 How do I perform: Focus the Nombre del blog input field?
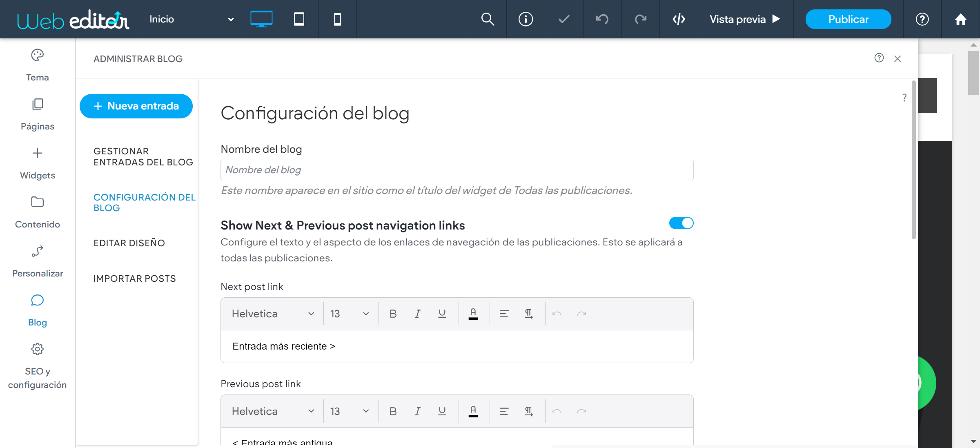pos(457,170)
